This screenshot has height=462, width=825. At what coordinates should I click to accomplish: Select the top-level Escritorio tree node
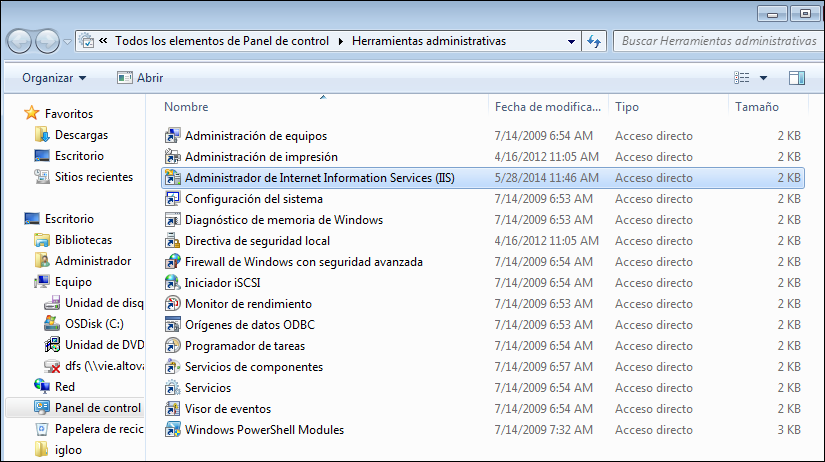pyautogui.click(x=69, y=219)
